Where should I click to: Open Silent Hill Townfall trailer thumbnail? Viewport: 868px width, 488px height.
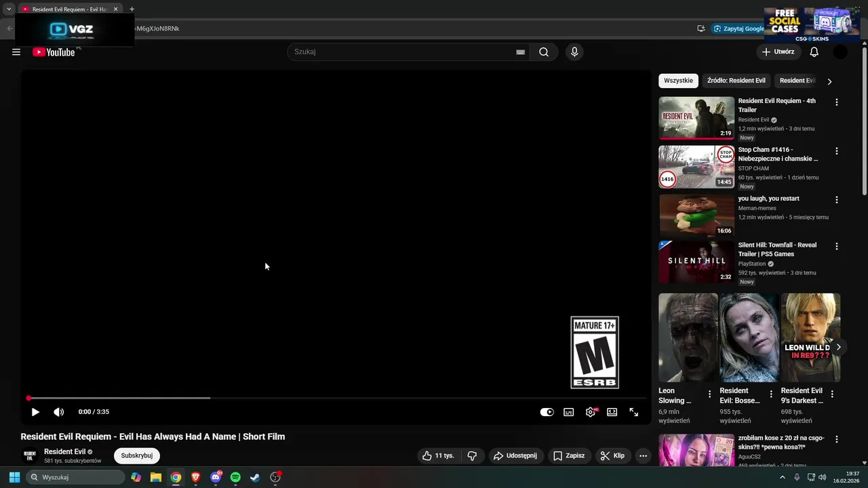tap(696, 262)
